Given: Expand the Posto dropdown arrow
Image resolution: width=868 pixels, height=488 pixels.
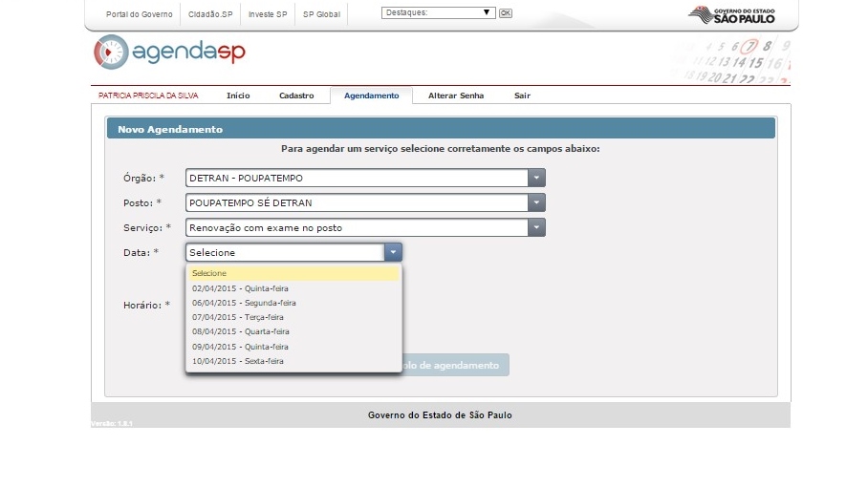Looking at the screenshot, I should pyautogui.click(x=536, y=202).
